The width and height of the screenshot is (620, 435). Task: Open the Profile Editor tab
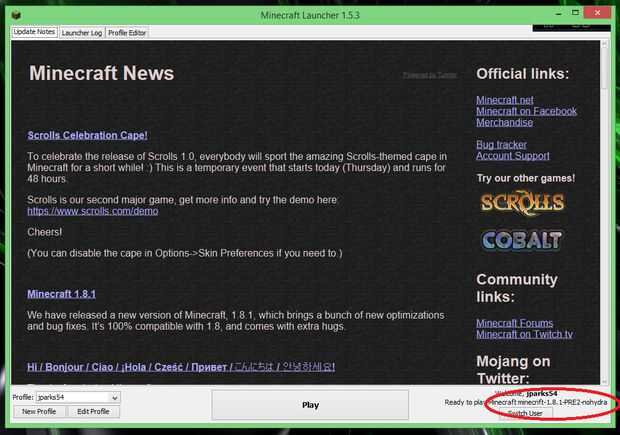pos(127,33)
